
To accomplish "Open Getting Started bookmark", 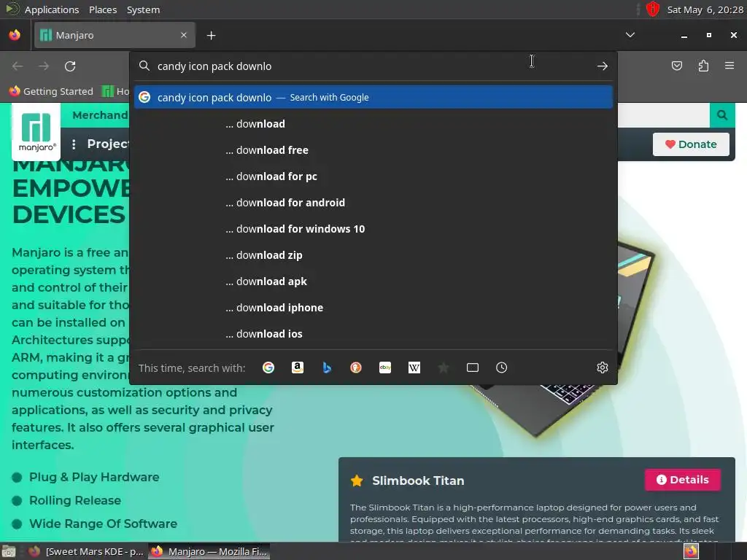I will tap(51, 91).
